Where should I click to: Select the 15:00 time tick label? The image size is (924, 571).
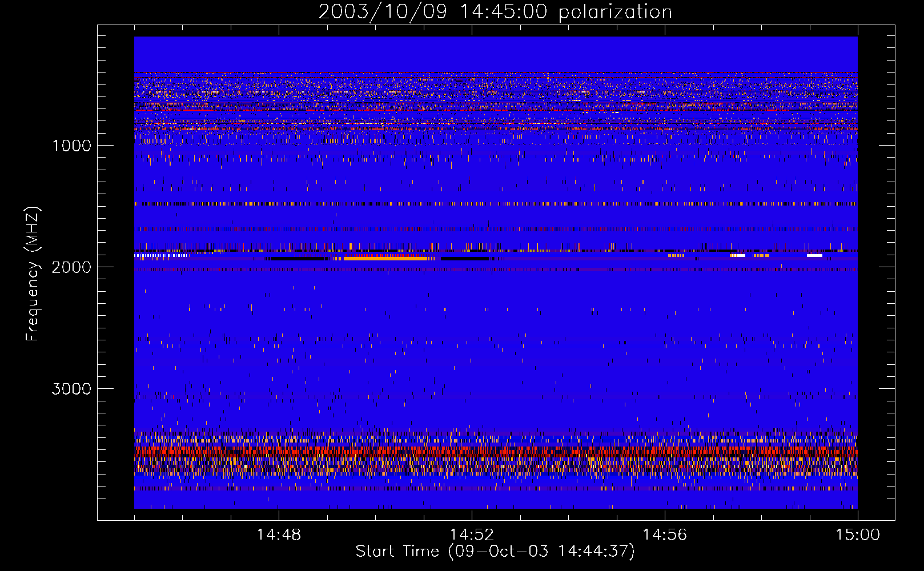click(x=858, y=535)
